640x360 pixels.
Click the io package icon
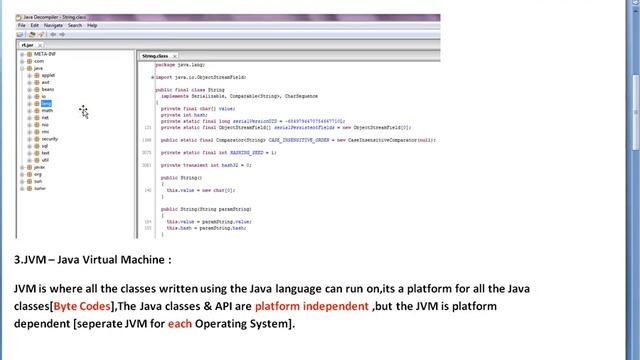[x=37, y=97]
